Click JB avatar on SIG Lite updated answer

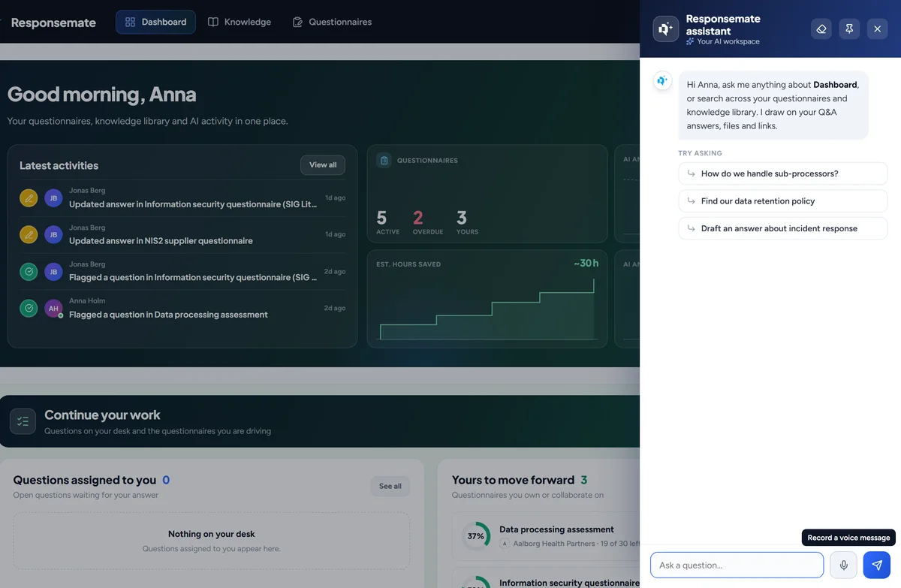pyautogui.click(x=53, y=198)
